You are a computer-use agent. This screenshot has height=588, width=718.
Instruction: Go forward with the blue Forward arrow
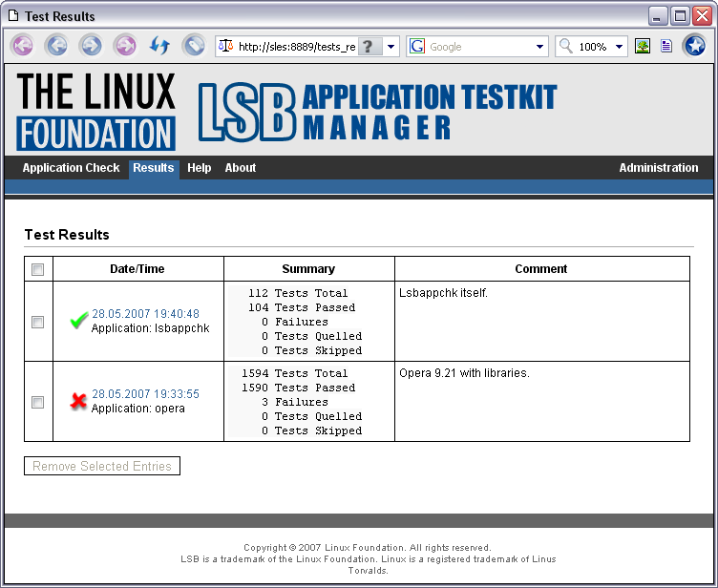pos(91,46)
